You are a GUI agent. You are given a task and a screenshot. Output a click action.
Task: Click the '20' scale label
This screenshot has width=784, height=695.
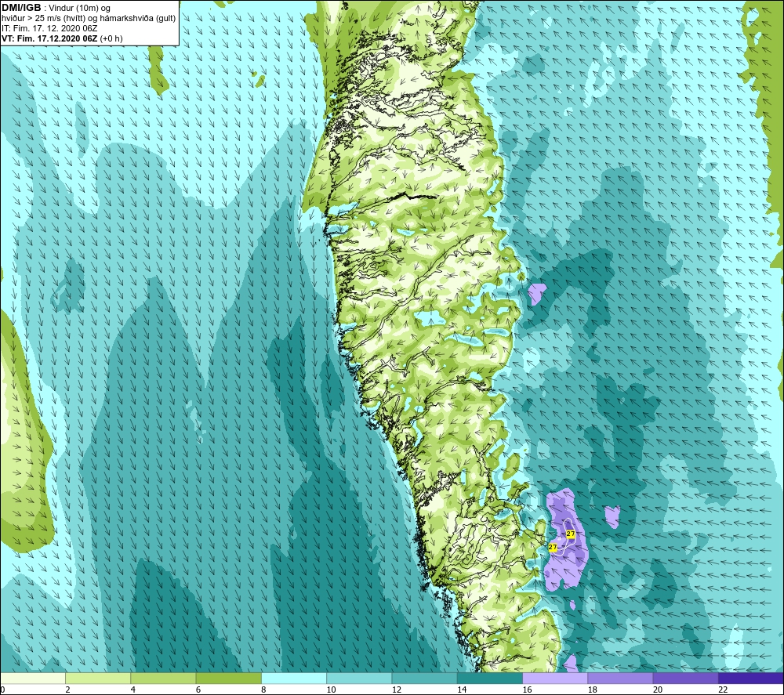coord(658,690)
